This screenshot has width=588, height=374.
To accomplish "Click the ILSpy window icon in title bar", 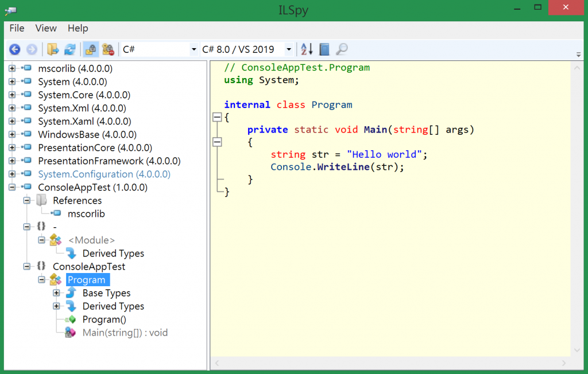I will point(11,10).
